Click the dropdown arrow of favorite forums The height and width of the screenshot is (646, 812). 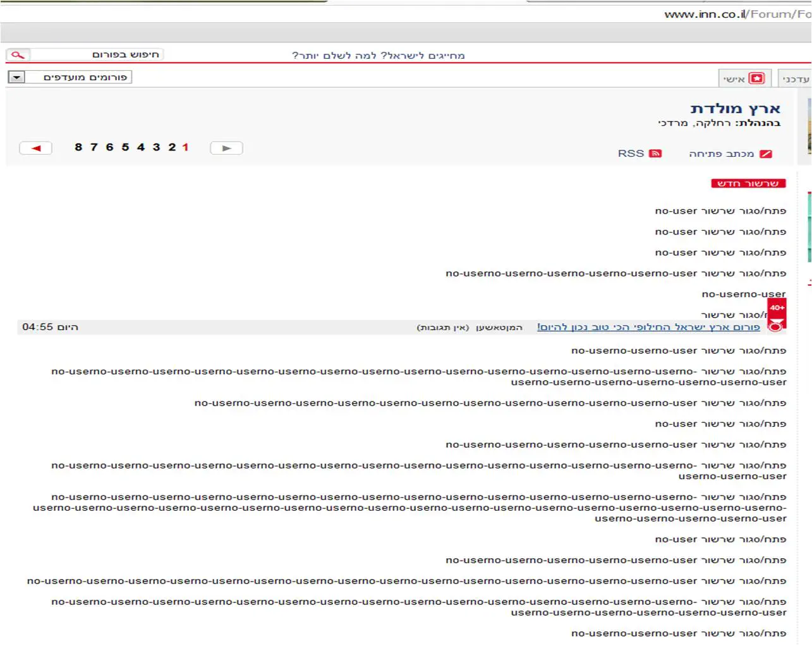coord(16,77)
